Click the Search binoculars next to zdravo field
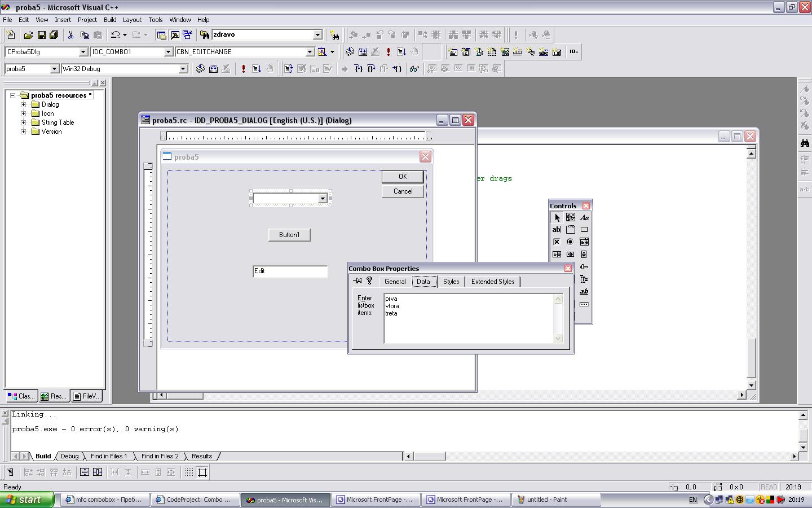This screenshot has width=812, height=508. coord(335,35)
